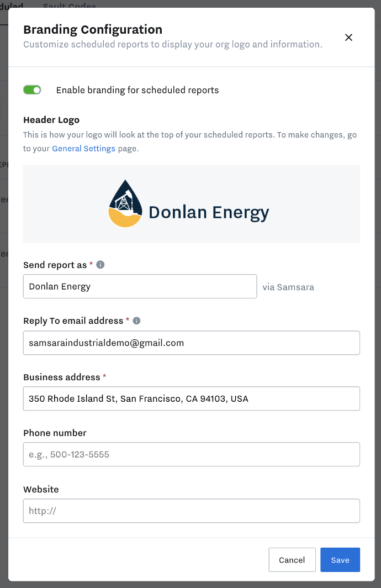
Task: Click the oil drop pumpjack logo icon
Action: coord(125,203)
